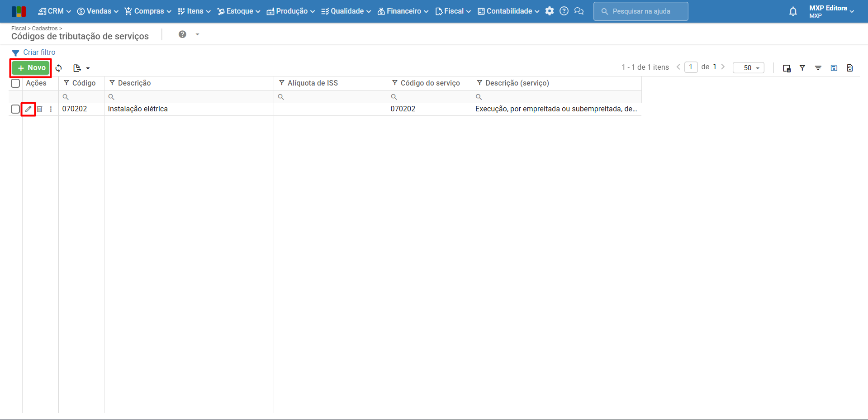The height and width of the screenshot is (420, 868).
Task: Click the green Novo button
Action: [31, 68]
